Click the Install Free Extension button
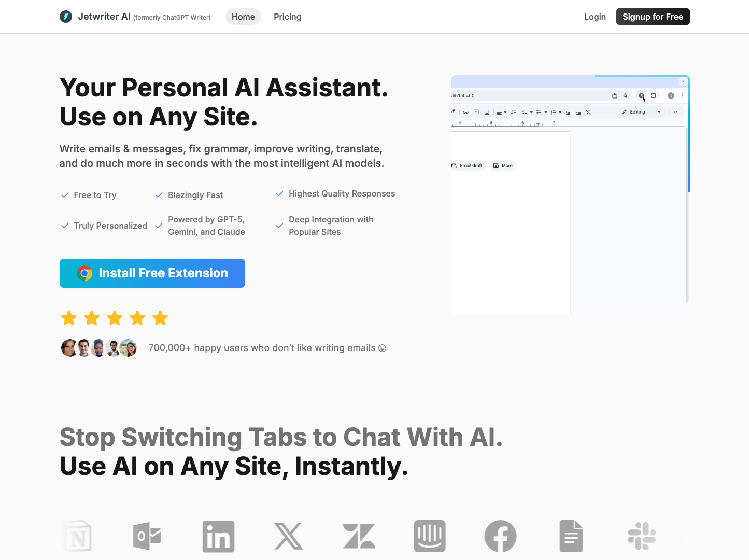The height and width of the screenshot is (560, 749). point(152,273)
